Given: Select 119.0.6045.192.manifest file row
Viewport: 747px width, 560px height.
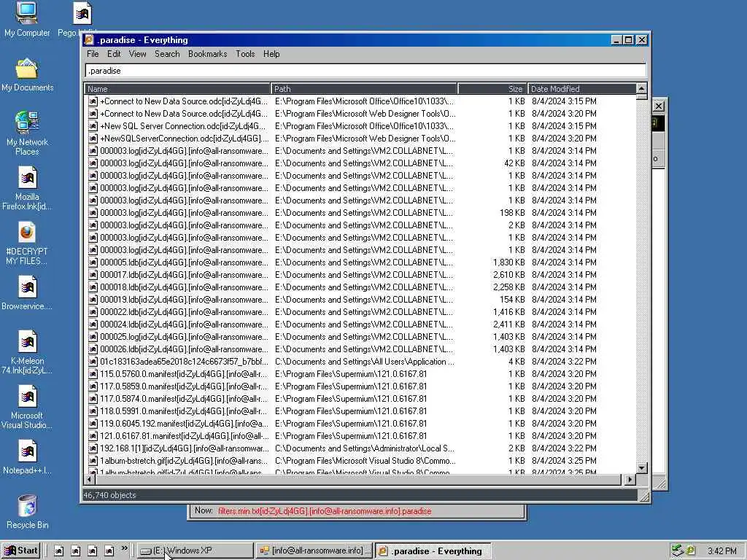Looking at the screenshot, I should (x=360, y=424).
